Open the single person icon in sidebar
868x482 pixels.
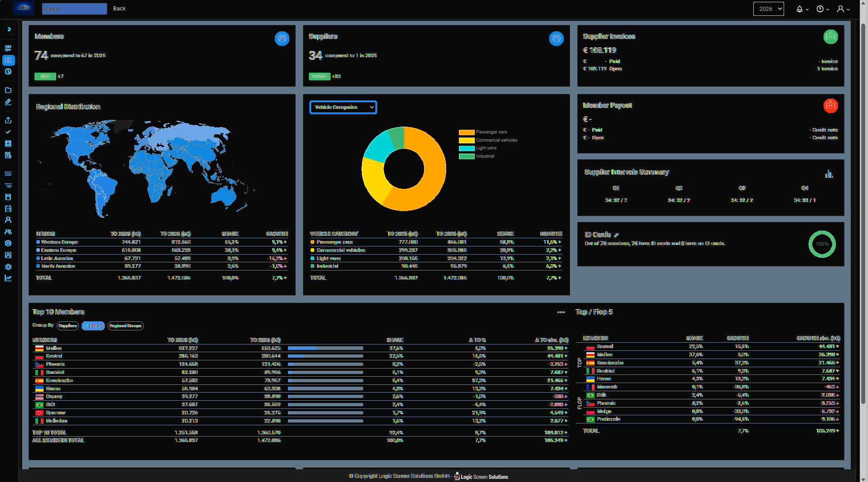pos(8,220)
